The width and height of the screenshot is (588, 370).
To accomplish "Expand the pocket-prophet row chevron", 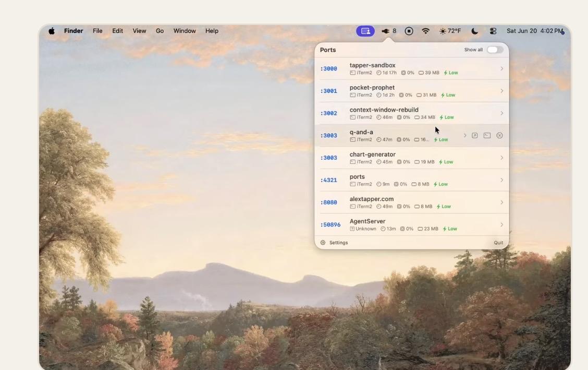I will [502, 91].
